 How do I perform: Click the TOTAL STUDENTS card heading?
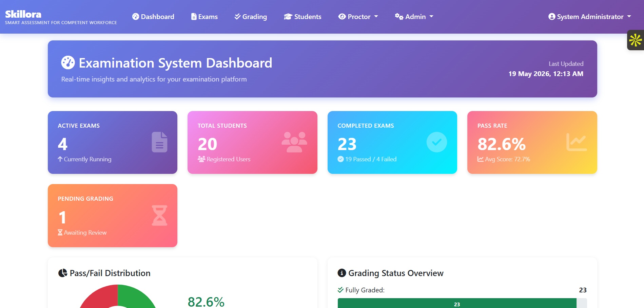pyautogui.click(x=222, y=126)
